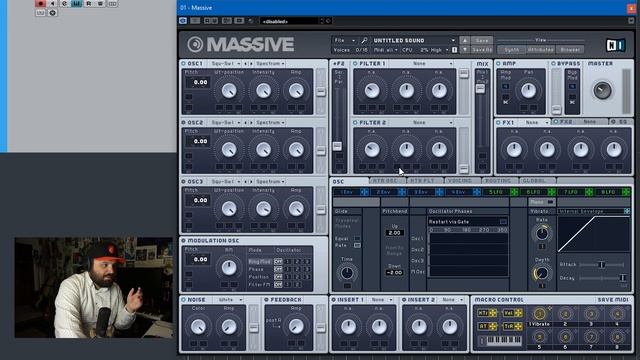Click the 4Env blue drag-handle cross icon
The width and height of the screenshot is (640, 360).
476,192
